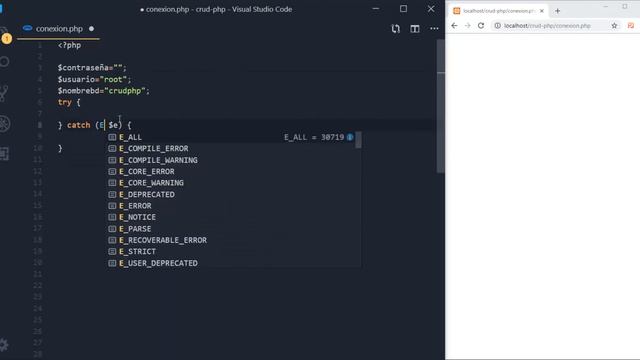Choose E_USER_DEPRECATED suggestion
The width and height of the screenshot is (640, 360).
pyautogui.click(x=230, y=263)
